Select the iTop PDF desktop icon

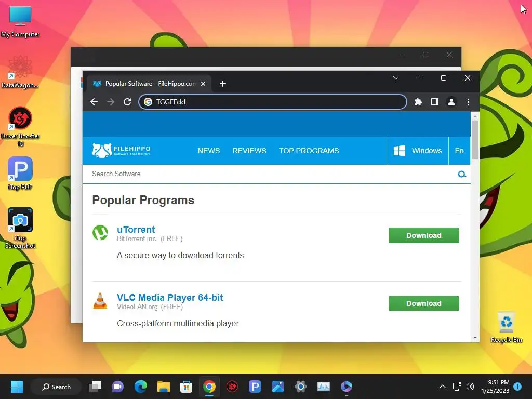click(x=20, y=174)
